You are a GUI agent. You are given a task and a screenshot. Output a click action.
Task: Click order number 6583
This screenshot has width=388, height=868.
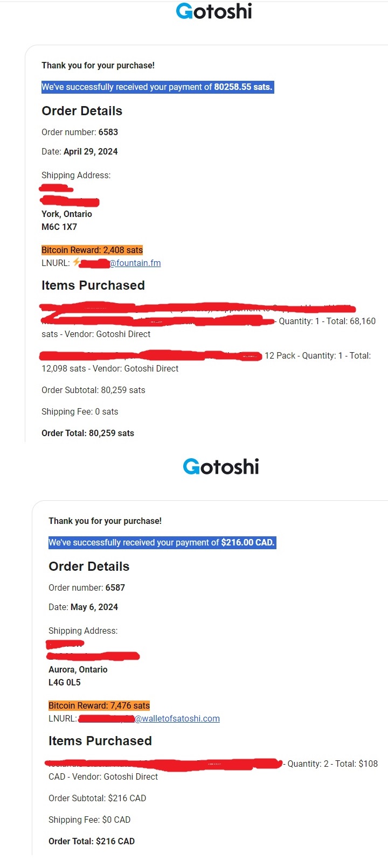click(x=108, y=132)
